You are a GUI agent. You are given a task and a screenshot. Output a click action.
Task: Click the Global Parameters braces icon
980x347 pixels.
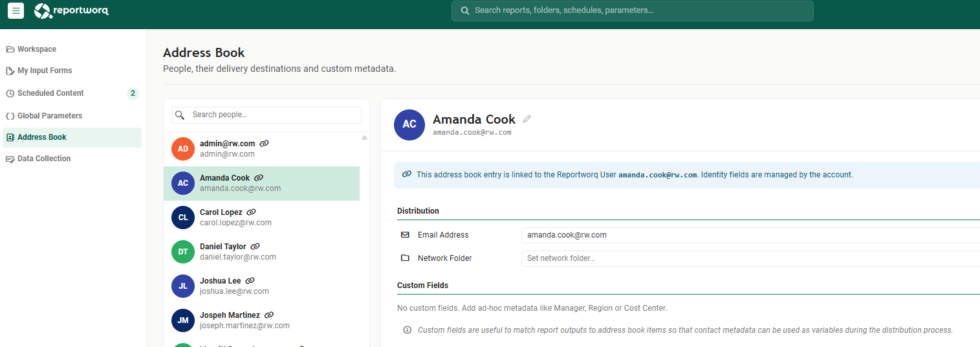(10, 116)
